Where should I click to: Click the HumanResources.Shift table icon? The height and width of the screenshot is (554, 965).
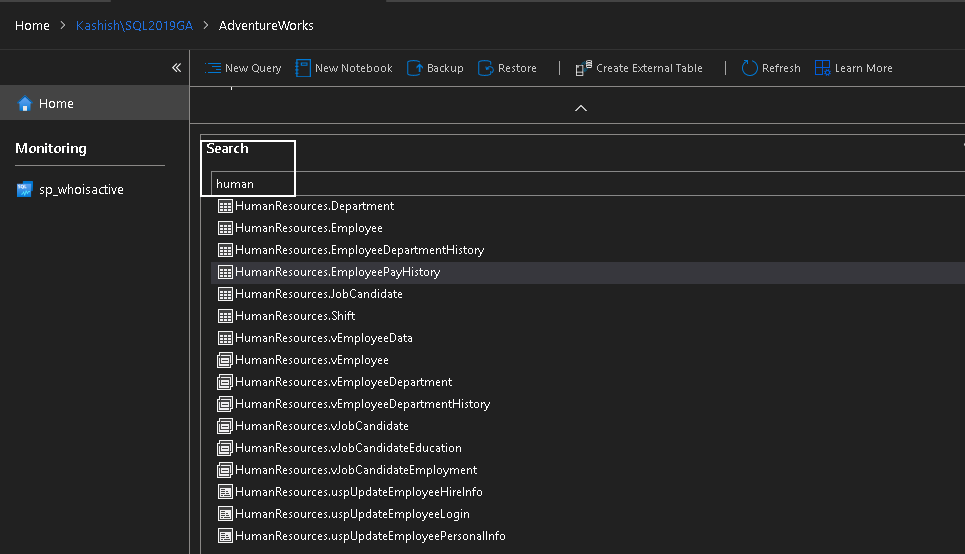[225, 316]
